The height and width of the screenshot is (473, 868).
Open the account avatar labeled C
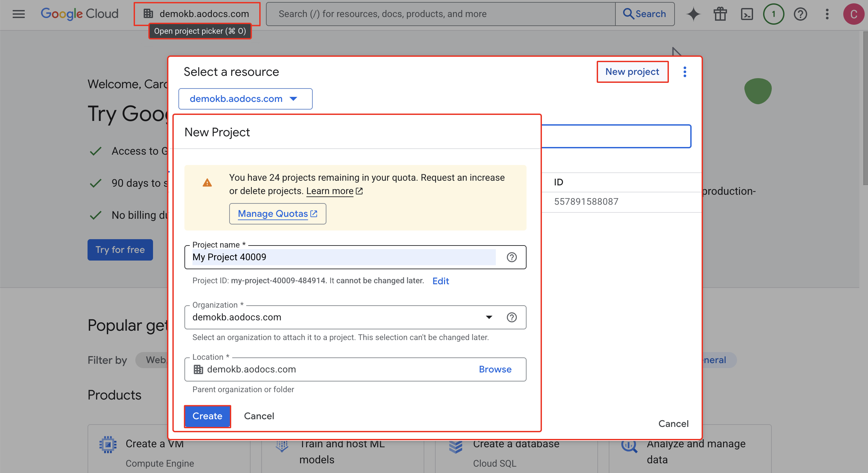(x=854, y=14)
